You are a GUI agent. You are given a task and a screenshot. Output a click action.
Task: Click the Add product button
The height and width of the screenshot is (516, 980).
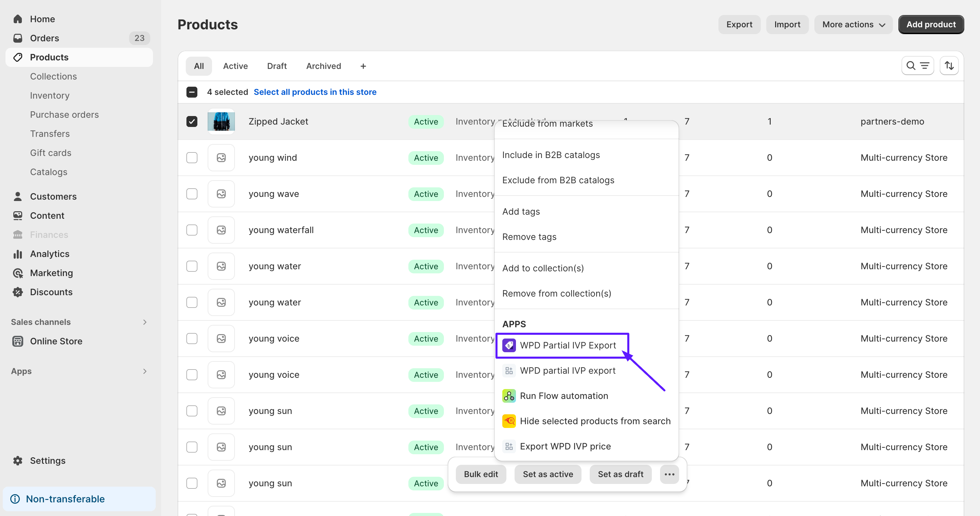point(931,24)
